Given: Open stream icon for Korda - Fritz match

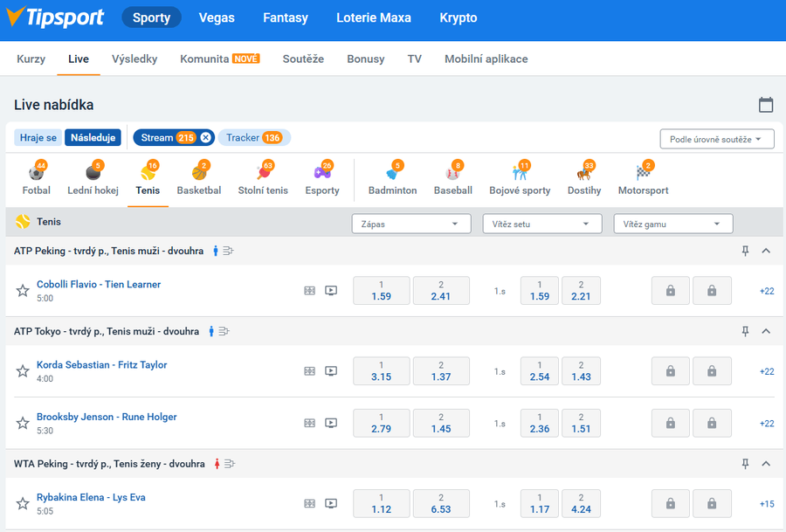Looking at the screenshot, I should (x=331, y=371).
